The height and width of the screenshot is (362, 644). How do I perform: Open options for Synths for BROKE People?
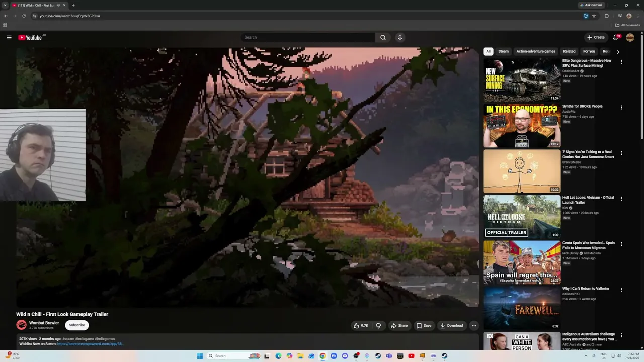pos(621,107)
